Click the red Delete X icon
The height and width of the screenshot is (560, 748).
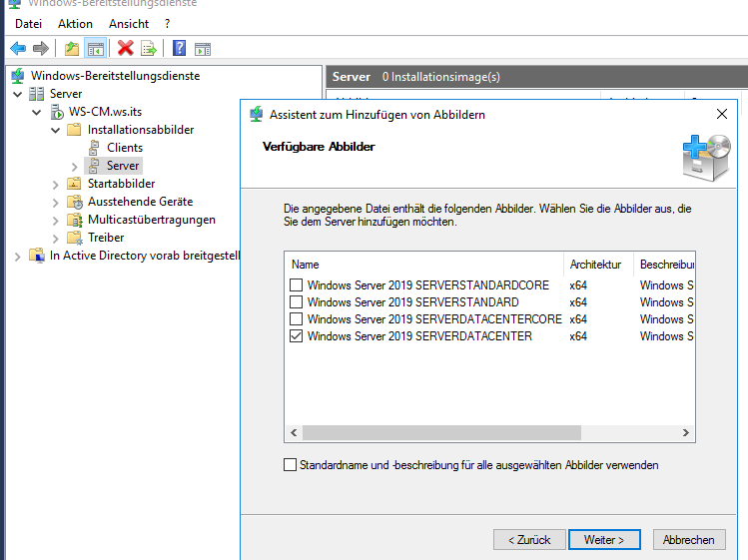(x=126, y=48)
